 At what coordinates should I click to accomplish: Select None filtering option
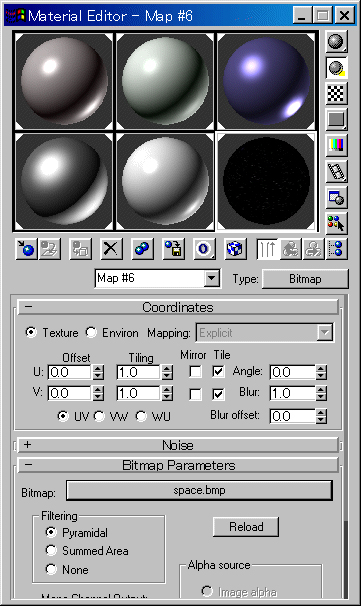click(x=51, y=569)
